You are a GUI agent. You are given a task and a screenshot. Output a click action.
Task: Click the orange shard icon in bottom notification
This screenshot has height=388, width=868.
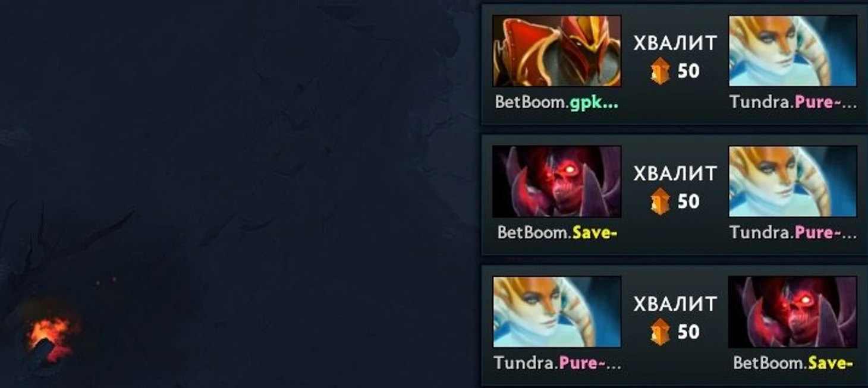coord(661,332)
